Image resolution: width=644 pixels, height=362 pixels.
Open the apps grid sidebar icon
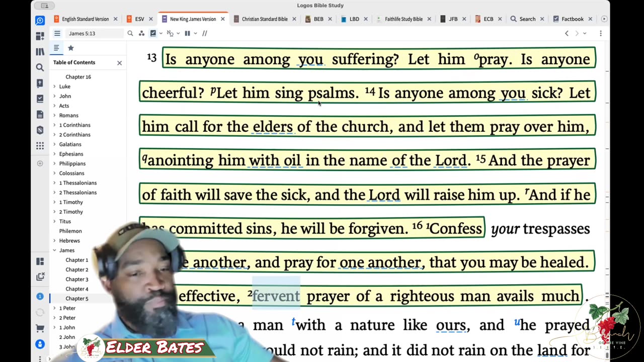pyautogui.click(x=40, y=146)
